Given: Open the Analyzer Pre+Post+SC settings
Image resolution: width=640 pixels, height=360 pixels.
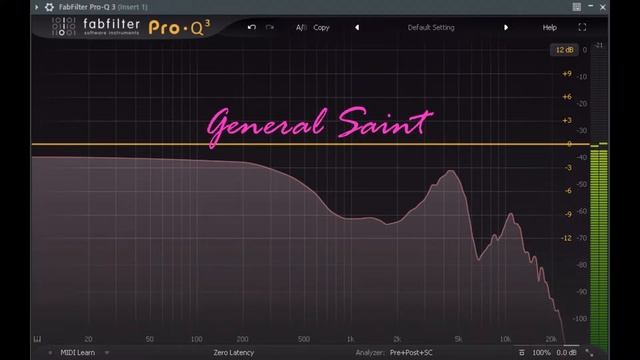Looking at the screenshot, I should pos(411,352).
